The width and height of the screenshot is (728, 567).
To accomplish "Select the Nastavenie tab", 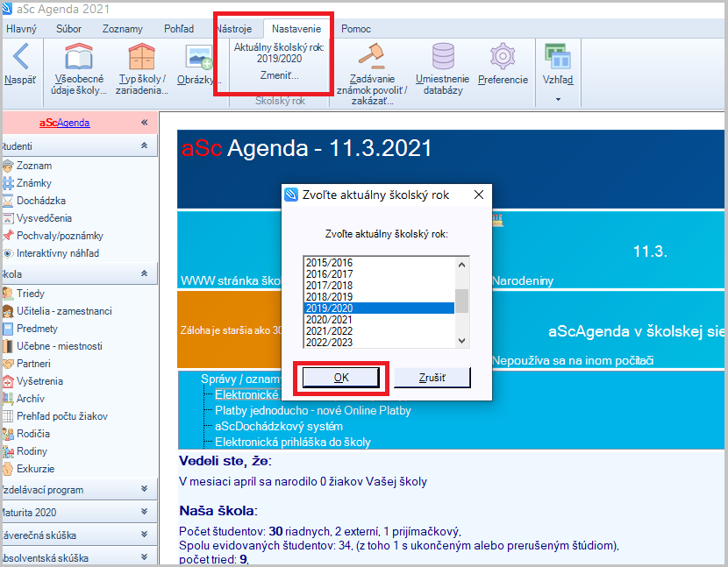I will [x=296, y=29].
